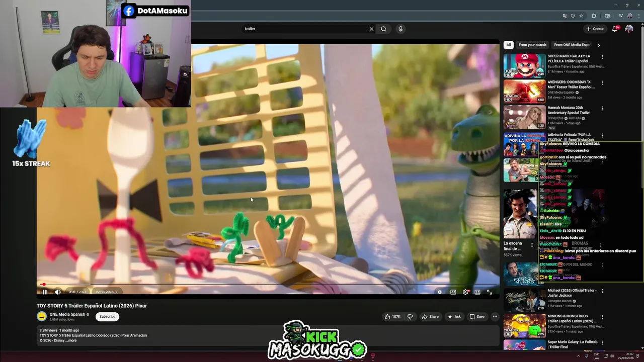This screenshot has height=362, width=644.
Task: Open the taskbar volume speaker icon
Action: coord(612,356)
